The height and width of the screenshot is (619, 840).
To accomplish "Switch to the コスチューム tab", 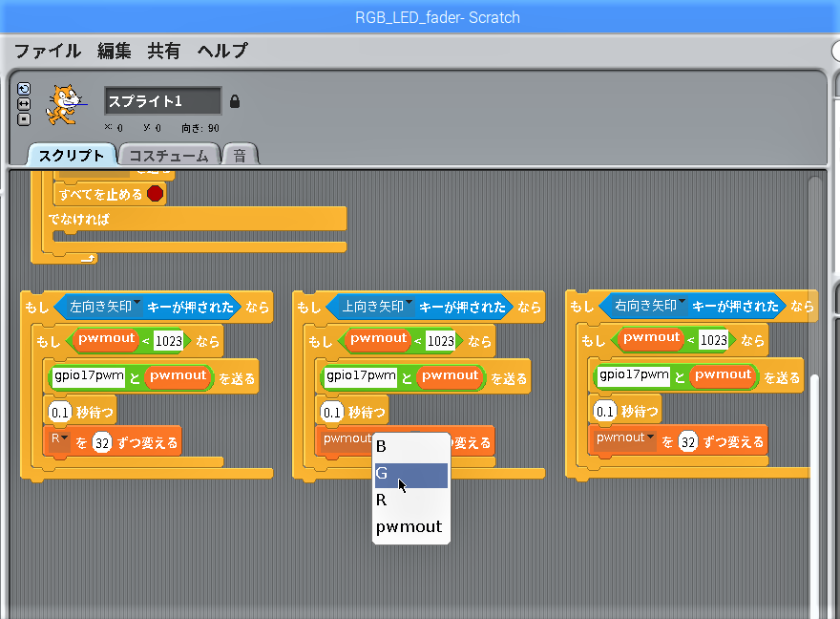I will pos(169,155).
